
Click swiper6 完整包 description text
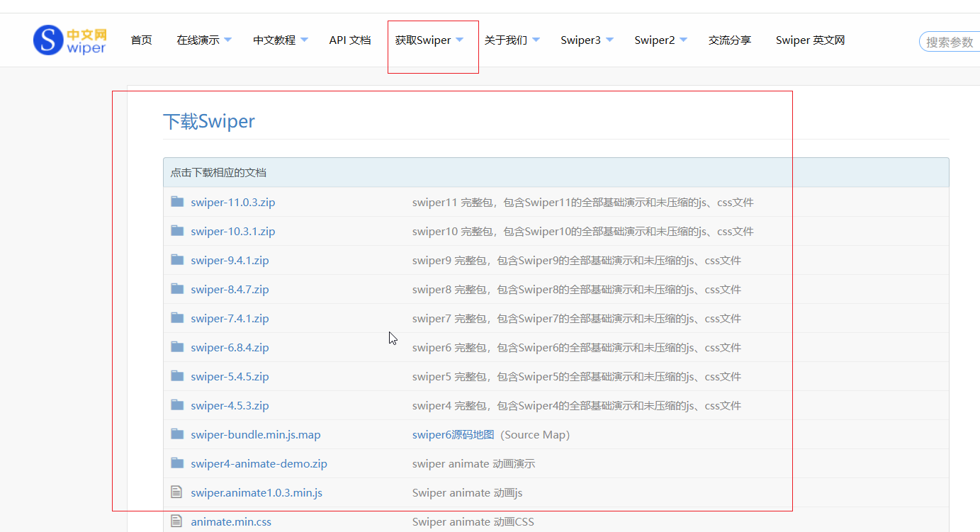click(577, 348)
